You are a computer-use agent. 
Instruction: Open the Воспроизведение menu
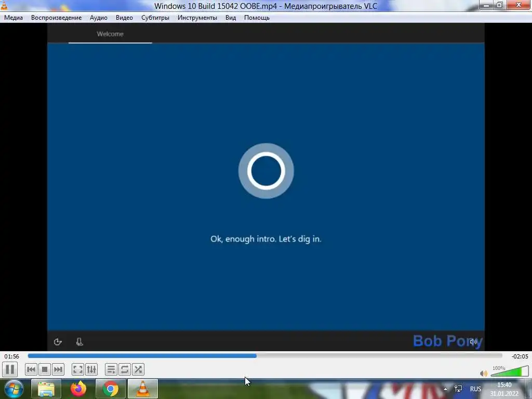click(56, 18)
